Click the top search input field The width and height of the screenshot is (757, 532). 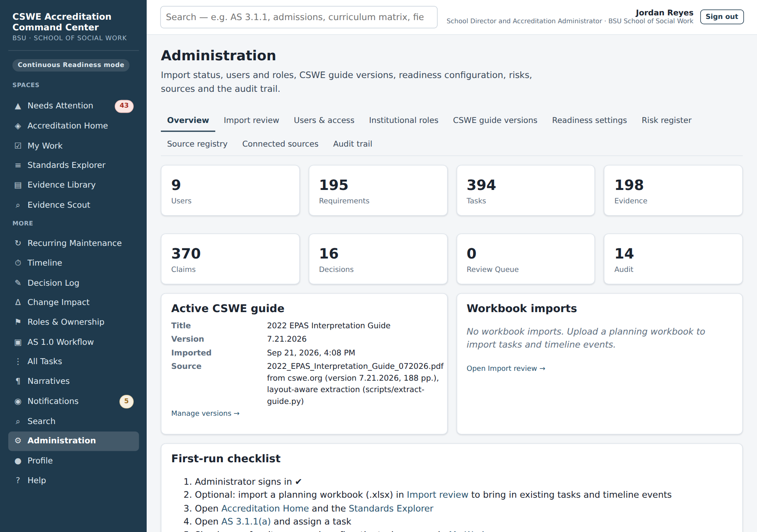(298, 17)
